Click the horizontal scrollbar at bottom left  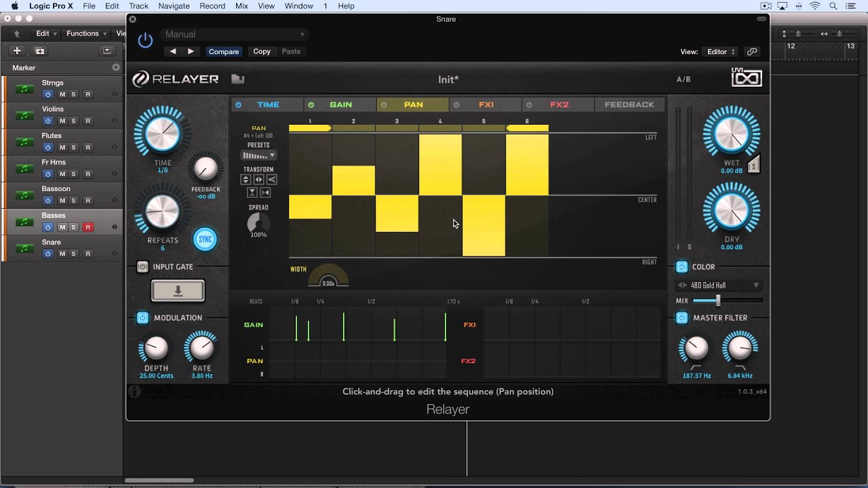point(159,481)
